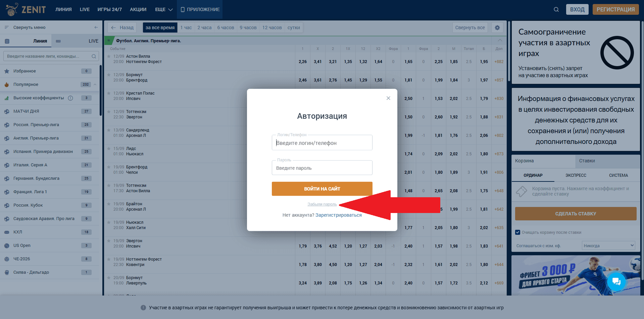Close the Авторизация dialog

pos(388,98)
